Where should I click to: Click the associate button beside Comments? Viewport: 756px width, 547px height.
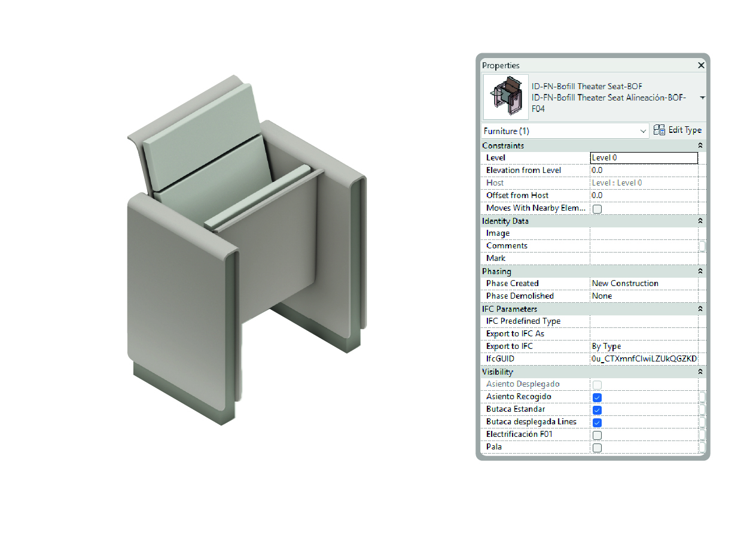[x=702, y=246]
